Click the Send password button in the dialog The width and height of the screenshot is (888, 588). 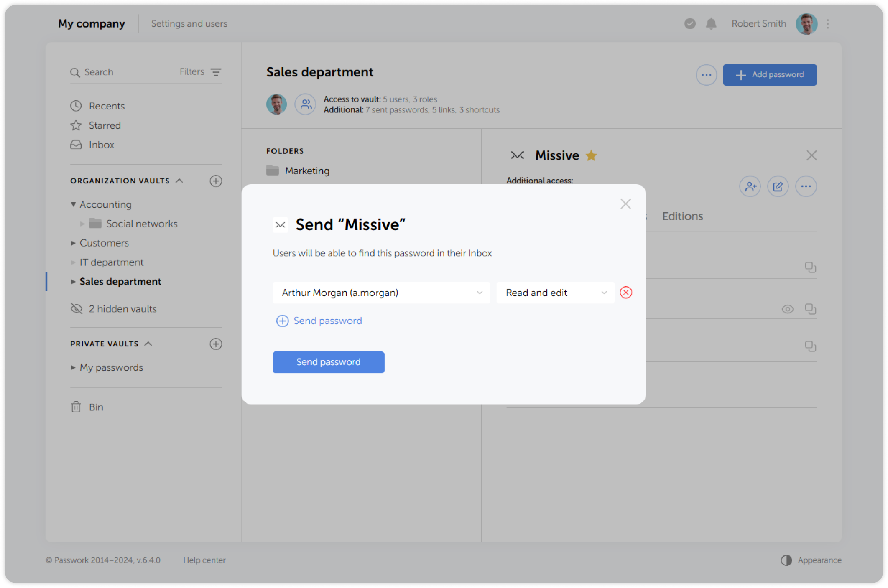tap(328, 362)
